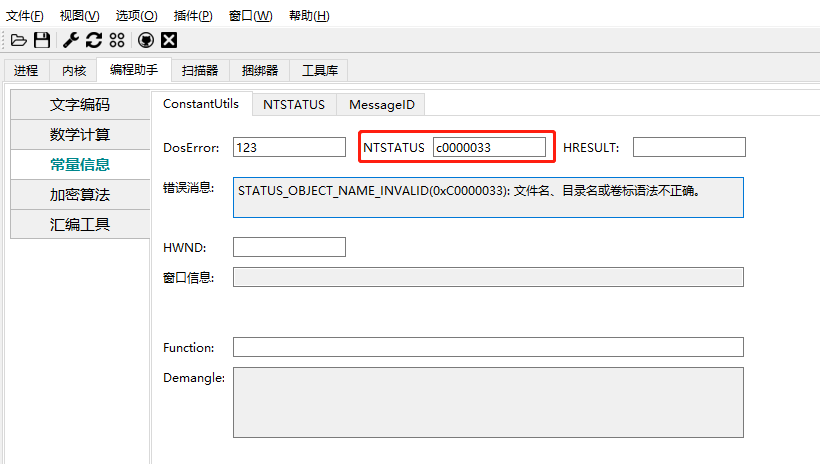Open the 视图(V) menu
The image size is (820, 464).
(x=79, y=16)
